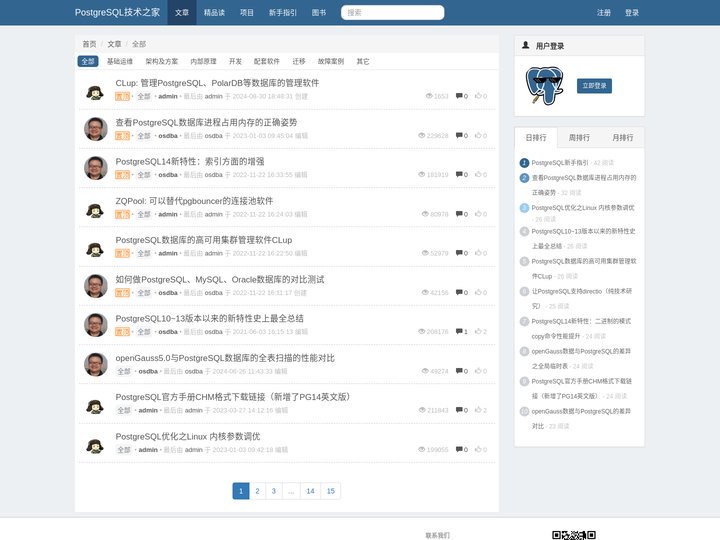Go to pagination page 2
The height and width of the screenshot is (540, 720).
(x=257, y=491)
